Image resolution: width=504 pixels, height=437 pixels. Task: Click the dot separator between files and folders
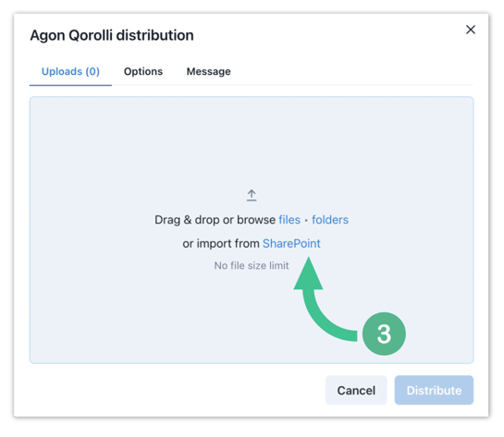[x=306, y=220]
